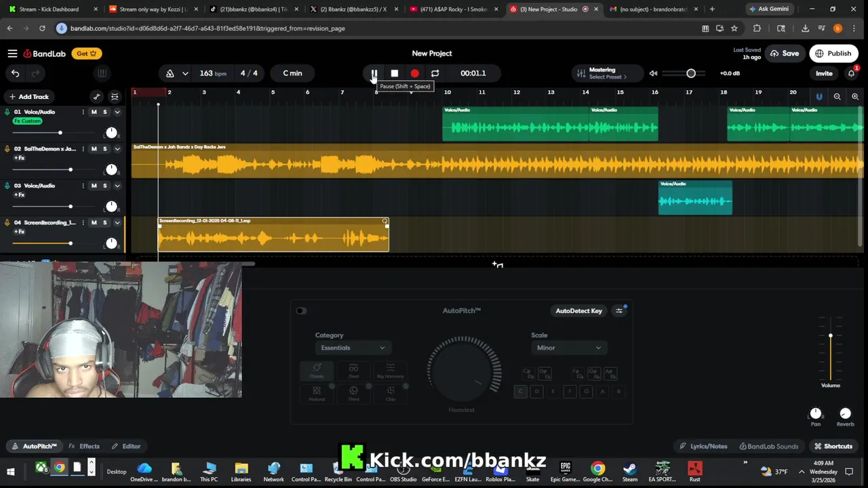Image resolution: width=868 pixels, height=488 pixels.
Task: Zoom out the timeline
Action: [837, 97]
